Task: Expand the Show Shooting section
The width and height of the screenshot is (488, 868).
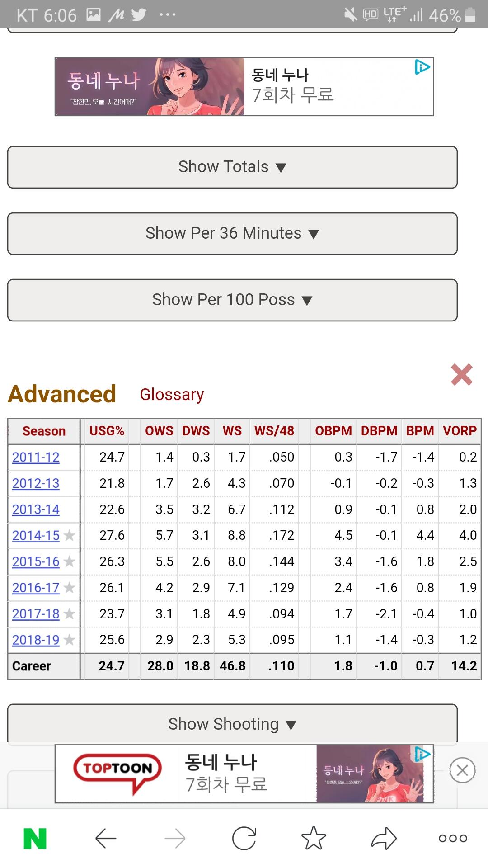Action: click(x=232, y=724)
